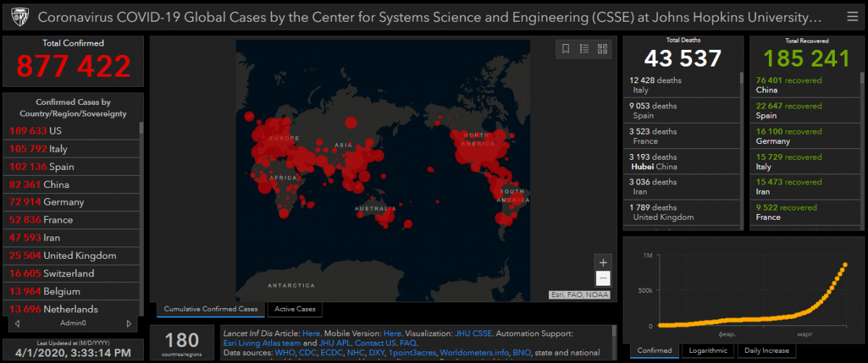868x363 pixels.
Task: Click the 12 428 deaths Italy row
Action: 681,85
